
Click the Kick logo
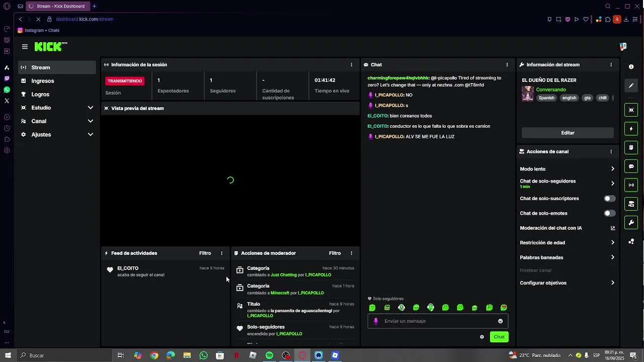click(x=50, y=47)
